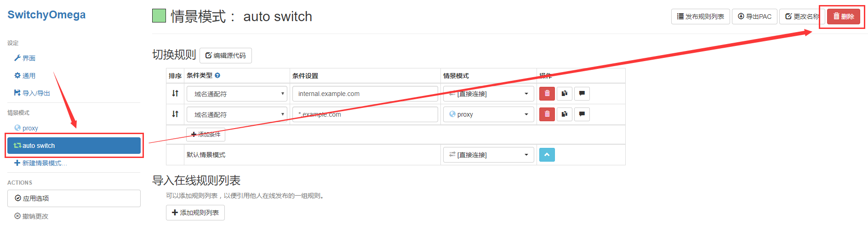Click 应用选项 to apply changes
The height and width of the screenshot is (231, 868).
pyautogui.click(x=74, y=198)
